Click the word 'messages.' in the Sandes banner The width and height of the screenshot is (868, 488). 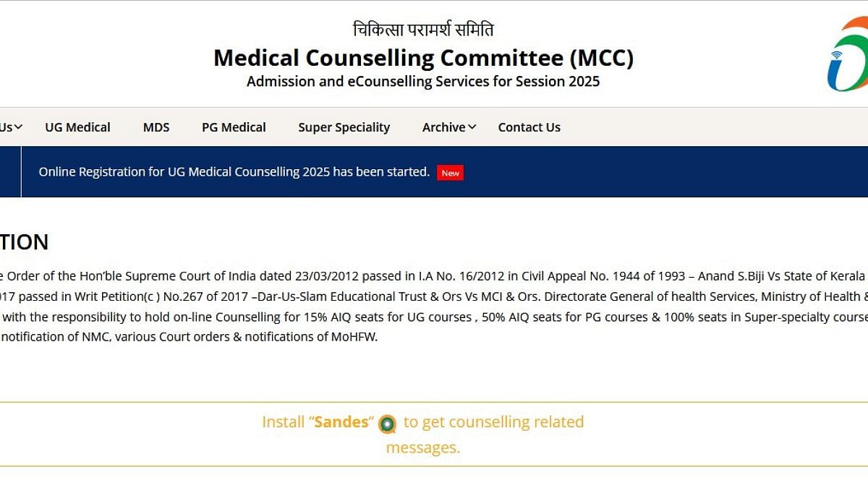coord(423,448)
